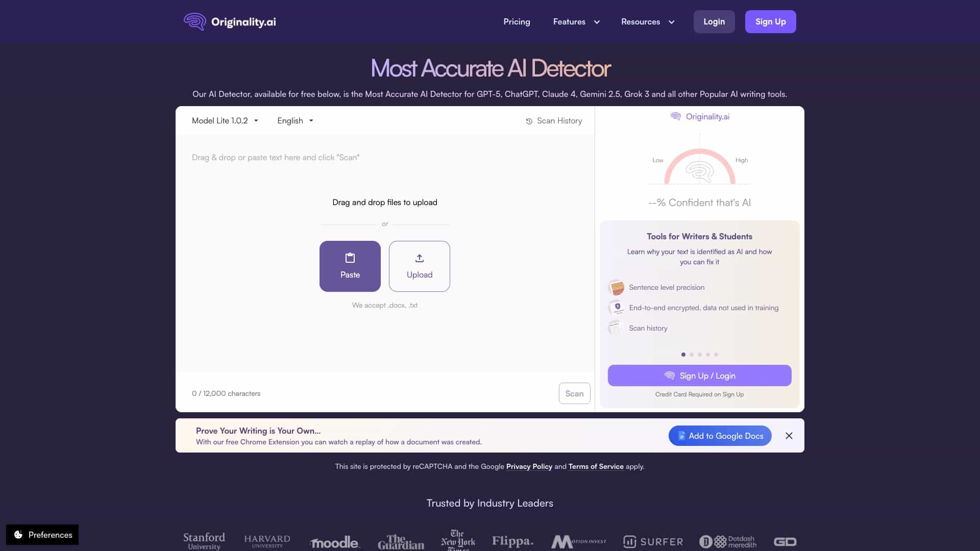The width and height of the screenshot is (980, 551).
Task: Select the second carousel dot
Action: 692,355
